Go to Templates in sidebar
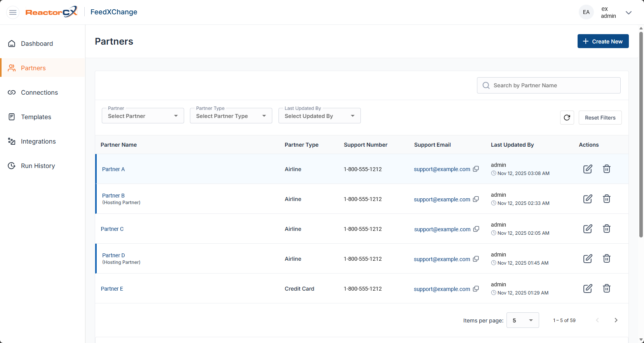This screenshot has width=644, height=343. 36,117
